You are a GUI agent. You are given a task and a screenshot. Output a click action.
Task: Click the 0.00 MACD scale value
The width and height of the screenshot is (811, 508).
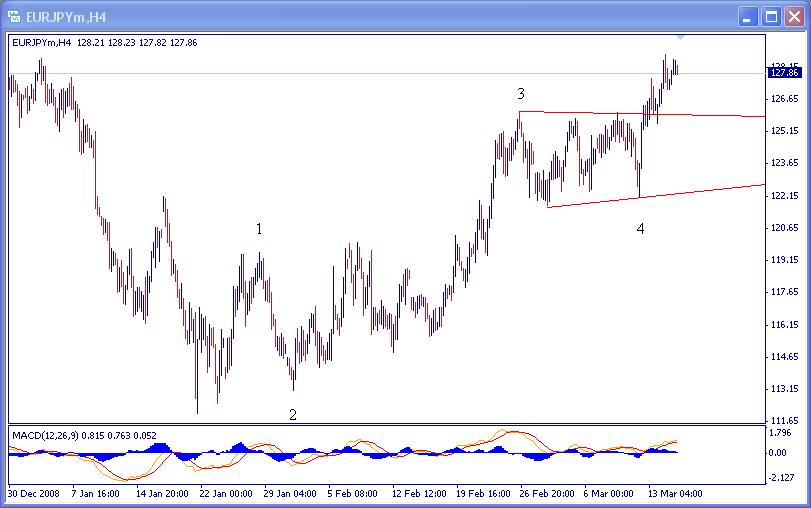click(778, 453)
